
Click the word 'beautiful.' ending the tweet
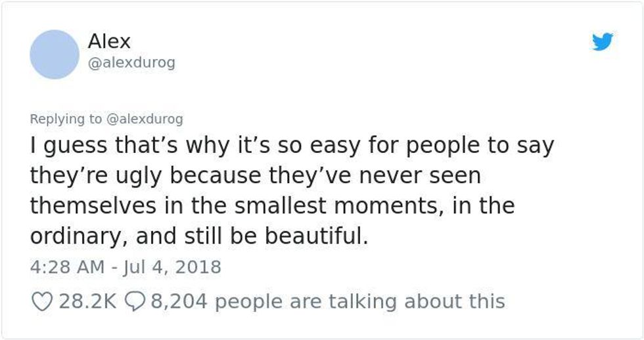(316, 236)
